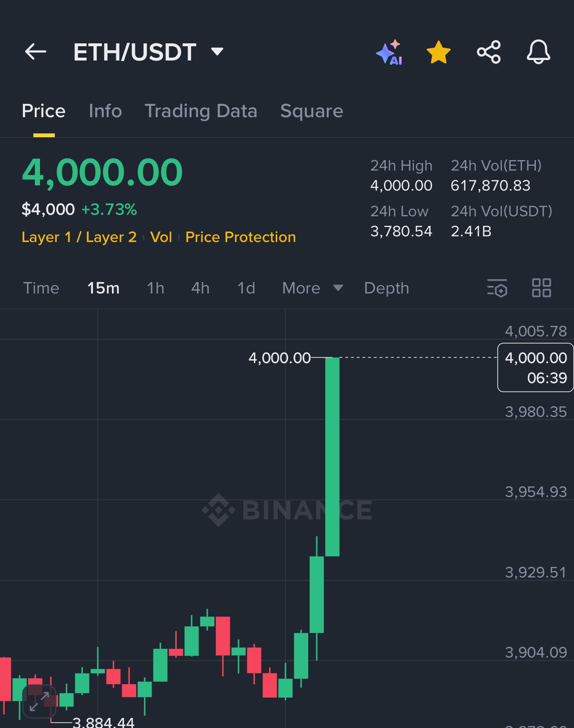
Task: Open the Square tab
Action: 312,111
